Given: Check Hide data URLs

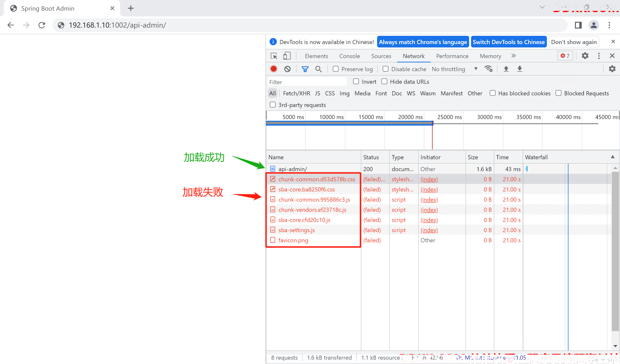Looking at the screenshot, I should click(x=384, y=81).
